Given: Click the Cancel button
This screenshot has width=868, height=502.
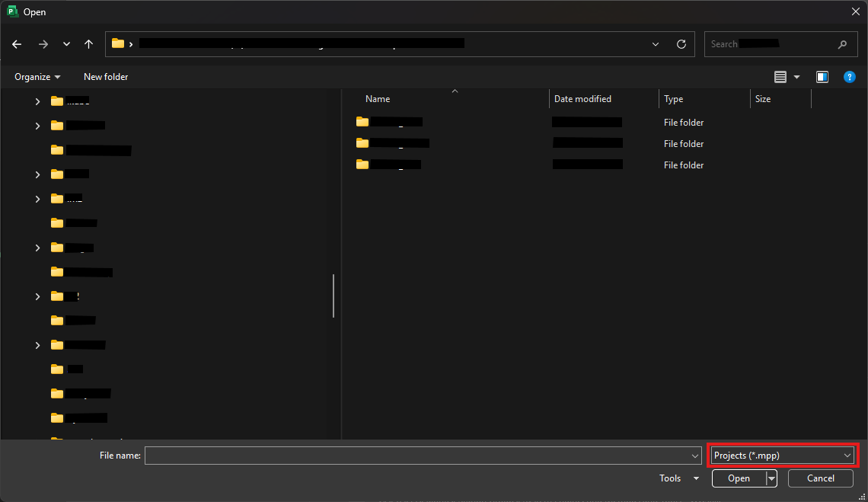Looking at the screenshot, I should coord(820,478).
